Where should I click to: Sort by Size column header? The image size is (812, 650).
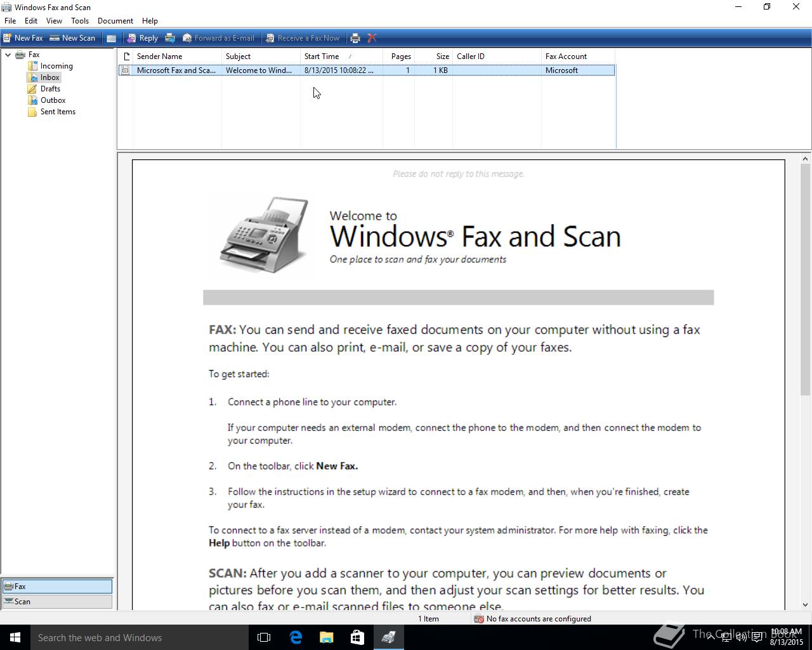pos(433,56)
